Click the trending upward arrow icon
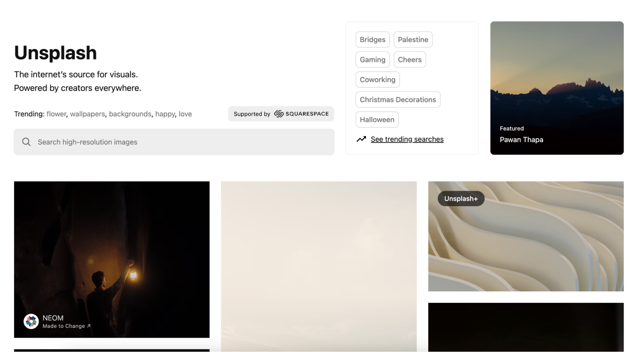Screen dimensions: 644x352 tap(361, 139)
